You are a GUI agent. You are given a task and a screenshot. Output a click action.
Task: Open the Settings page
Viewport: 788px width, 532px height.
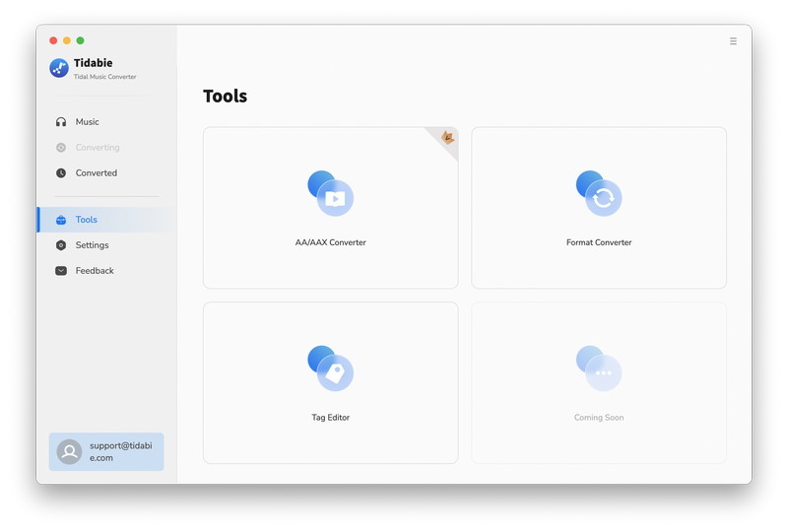(93, 245)
